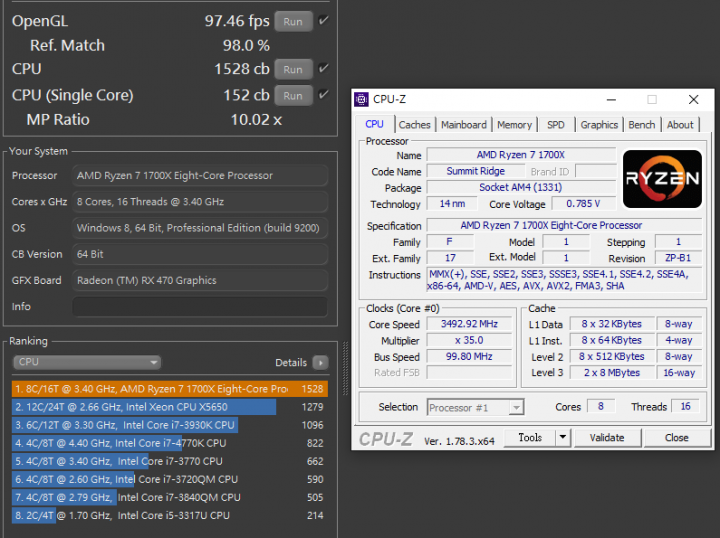The image size is (720, 538).
Task: Click the Level 2 cache 8 x 512 KBytes
Action: tap(612, 357)
